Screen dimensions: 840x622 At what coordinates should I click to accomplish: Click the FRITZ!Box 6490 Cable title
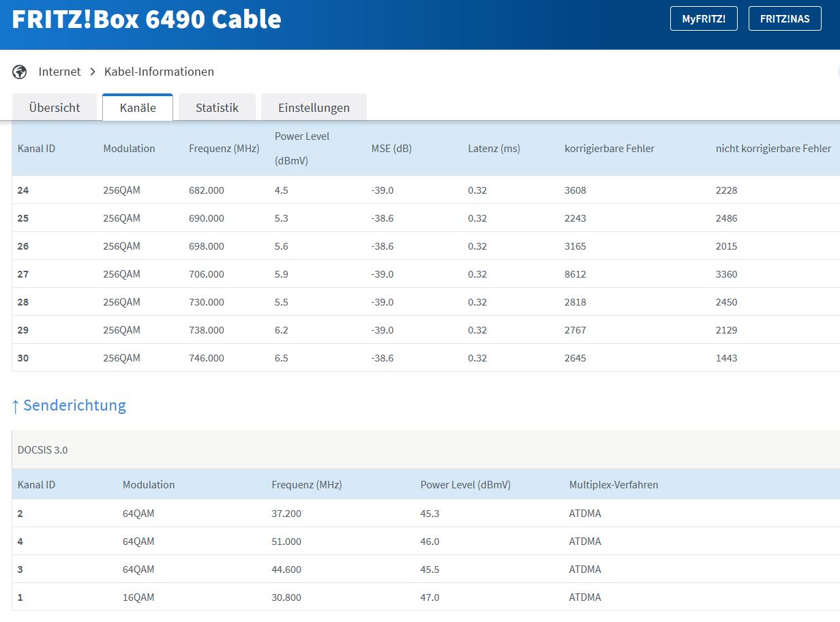click(x=147, y=19)
